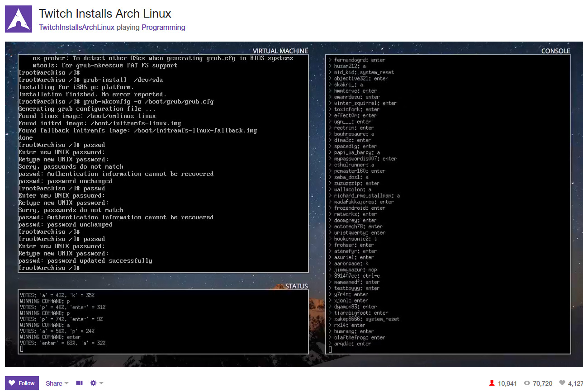This screenshot has width=583, height=392.
Task: Click status line VOTES 'enter' = 63%, 'a' = 32%
Action: [62, 343]
